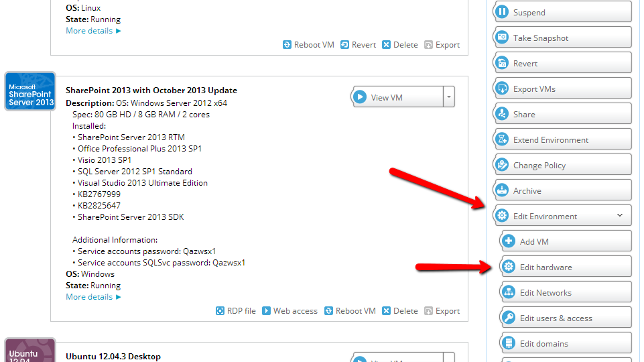Click 'KB2767999' list entry
The height and width of the screenshot is (362, 644).
tap(99, 194)
